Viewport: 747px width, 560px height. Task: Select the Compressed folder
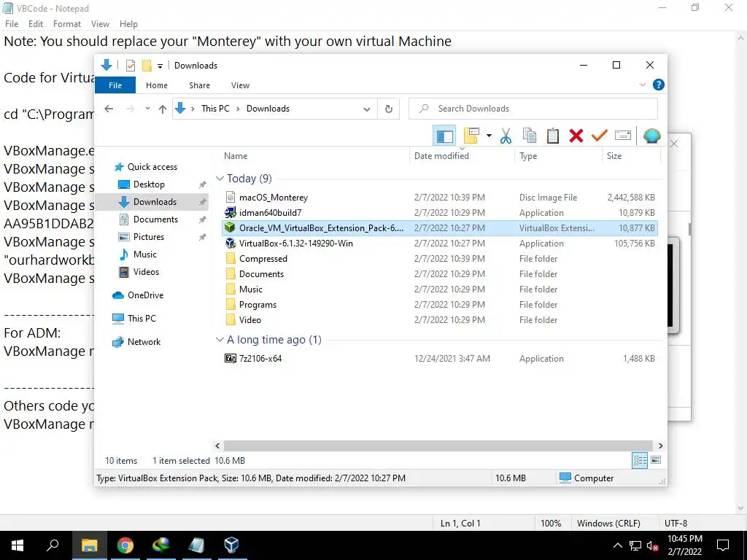440,259
